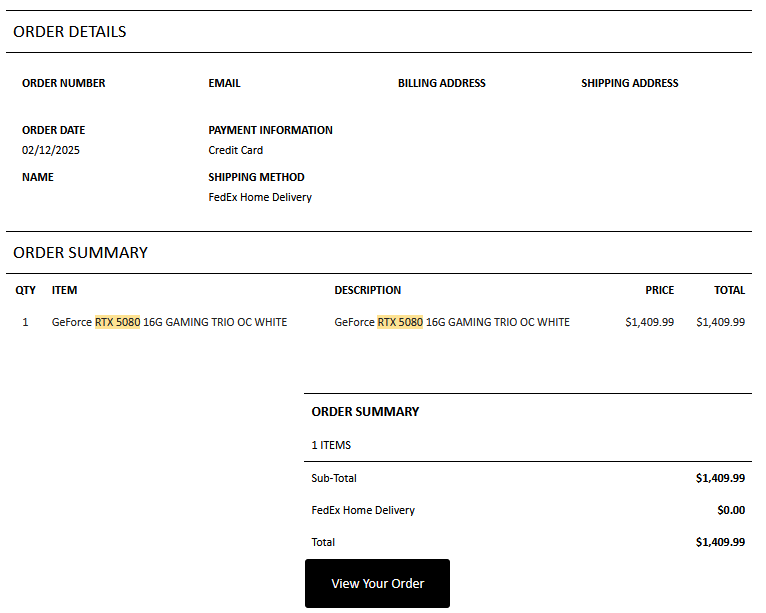This screenshot has height=613, width=766.
Task: Click FedEx Home Delivery under Shipping Method
Action: 260,197
